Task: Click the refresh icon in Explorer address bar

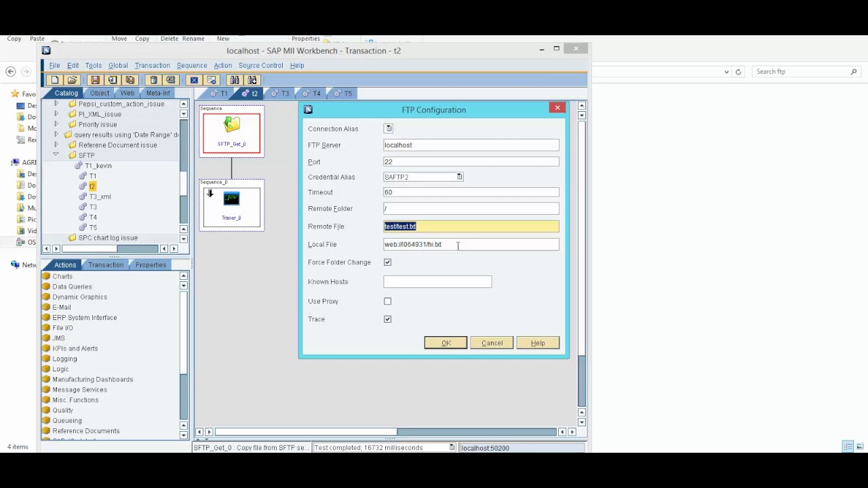Action: click(738, 71)
